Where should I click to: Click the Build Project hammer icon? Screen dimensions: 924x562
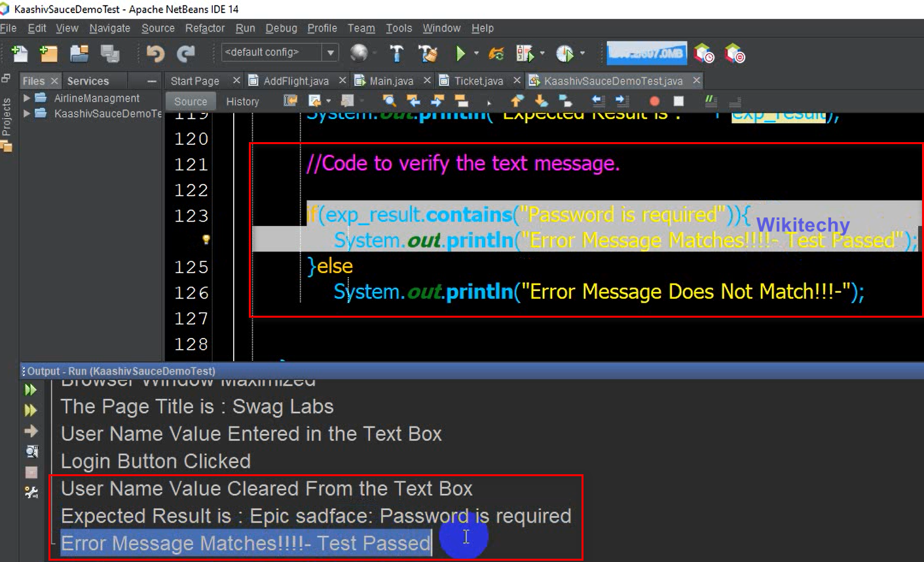(x=396, y=54)
